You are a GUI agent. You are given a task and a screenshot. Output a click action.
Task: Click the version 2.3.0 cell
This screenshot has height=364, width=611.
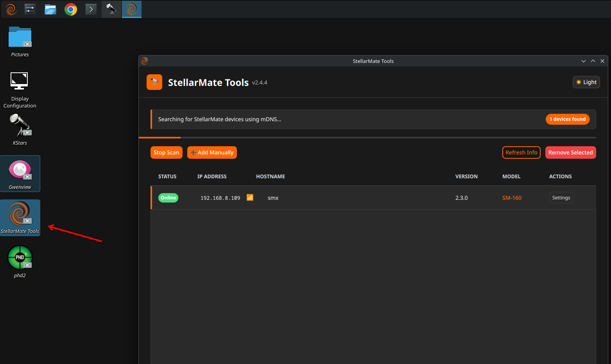462,198
